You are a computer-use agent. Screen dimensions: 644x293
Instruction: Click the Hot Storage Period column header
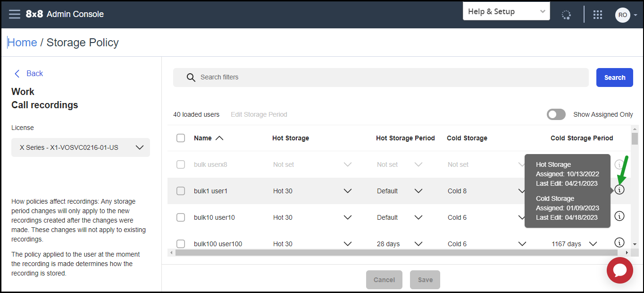point(405,138)
